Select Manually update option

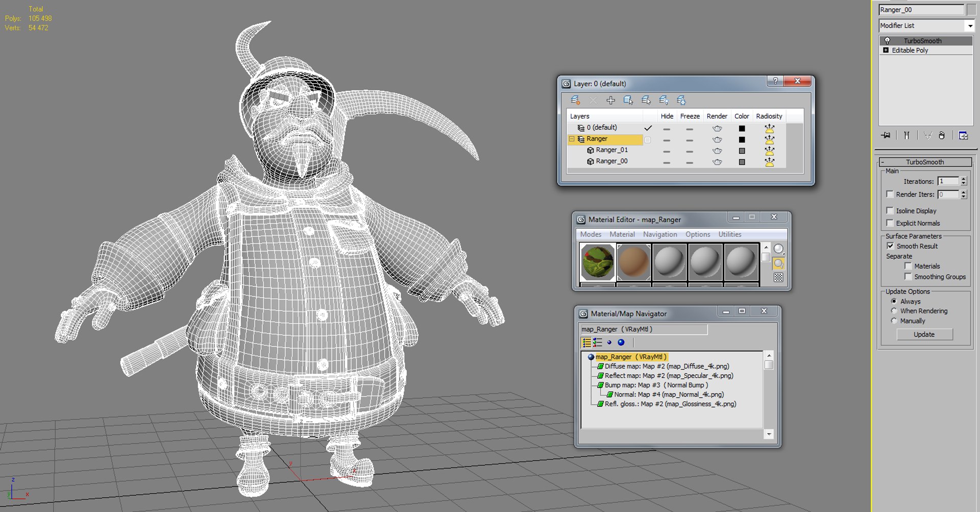pyautogui.click(x=894, y=321)
